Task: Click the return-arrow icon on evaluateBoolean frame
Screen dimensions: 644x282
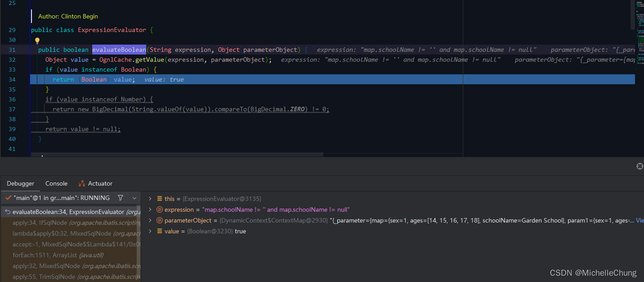Action: [x=8, y=212]
